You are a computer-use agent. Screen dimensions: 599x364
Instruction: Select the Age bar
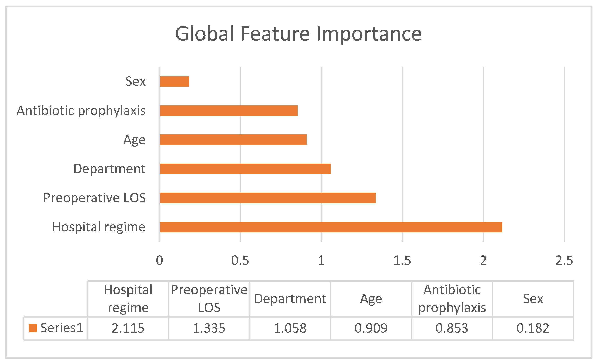[233, 140]
